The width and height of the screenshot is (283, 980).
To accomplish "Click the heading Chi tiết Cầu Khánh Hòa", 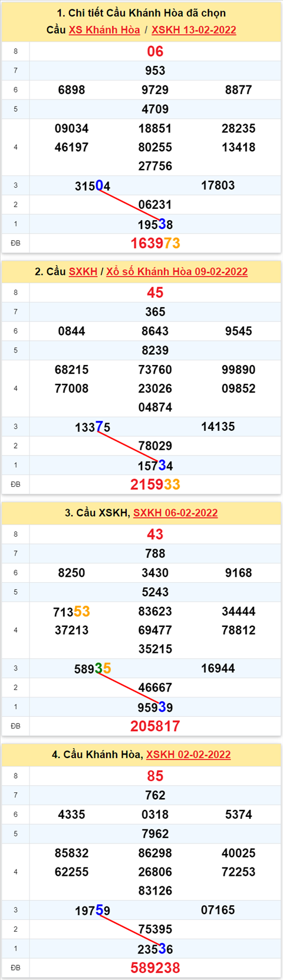I will point(124,13).
